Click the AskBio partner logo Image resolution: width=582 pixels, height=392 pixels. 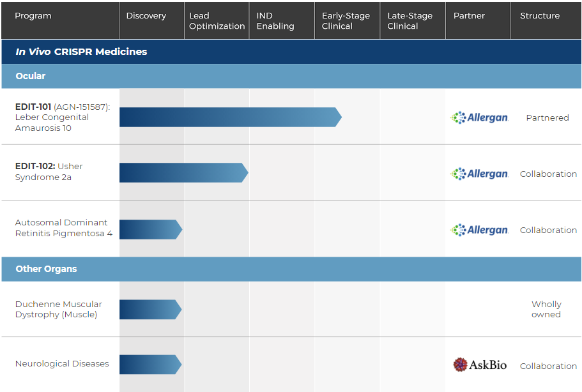pos(480,365)
